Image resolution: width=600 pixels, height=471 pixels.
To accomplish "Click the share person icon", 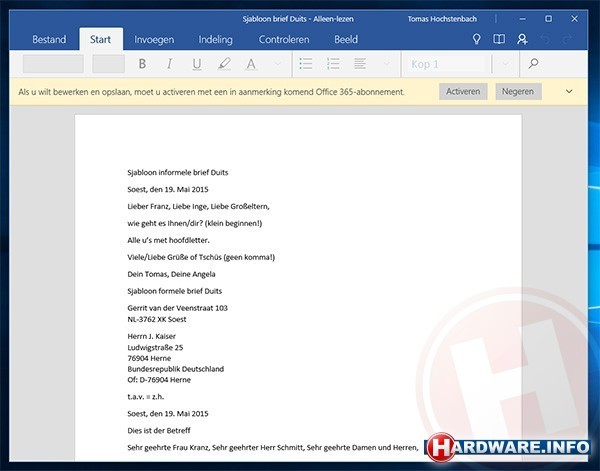I will (522, 40).
